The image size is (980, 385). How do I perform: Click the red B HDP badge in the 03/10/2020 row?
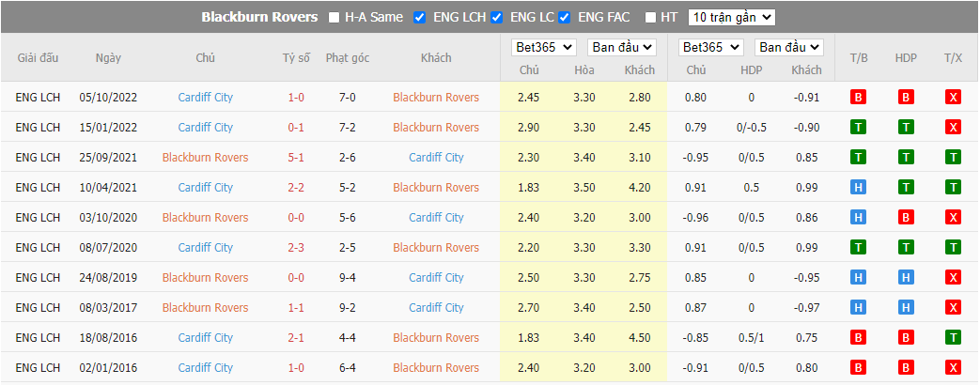coord(907,218)
